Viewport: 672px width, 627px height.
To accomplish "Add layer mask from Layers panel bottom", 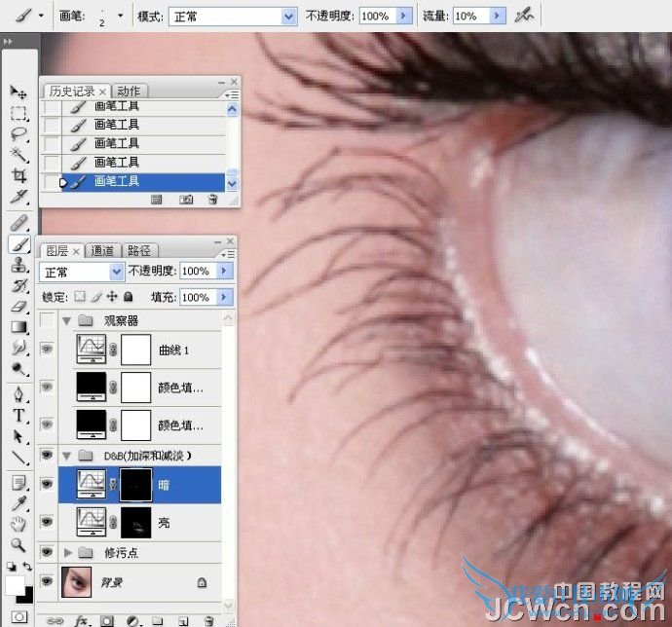I will [107, 620].
